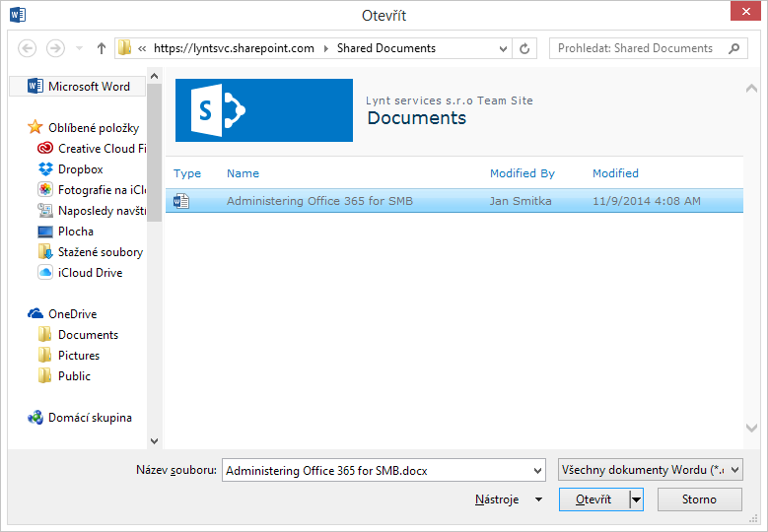Click the Nástroje tools button
Viewport: 768px width, 532px height.
coord(497,499)
